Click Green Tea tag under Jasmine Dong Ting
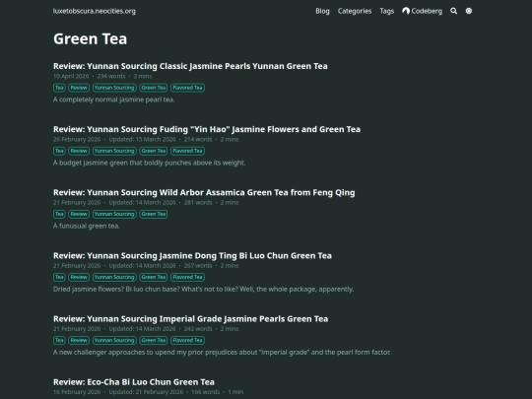Screen dimensions: 532x399 (x=154, y=277)
